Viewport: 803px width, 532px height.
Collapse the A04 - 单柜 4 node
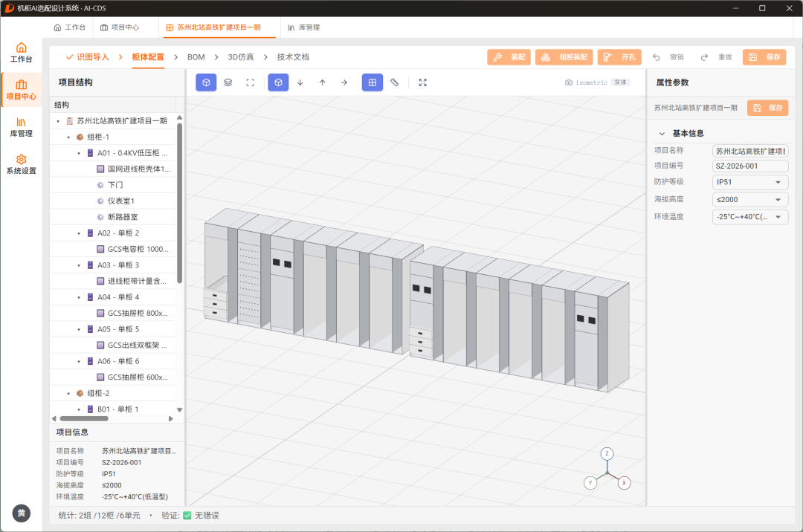pos(79,297)
